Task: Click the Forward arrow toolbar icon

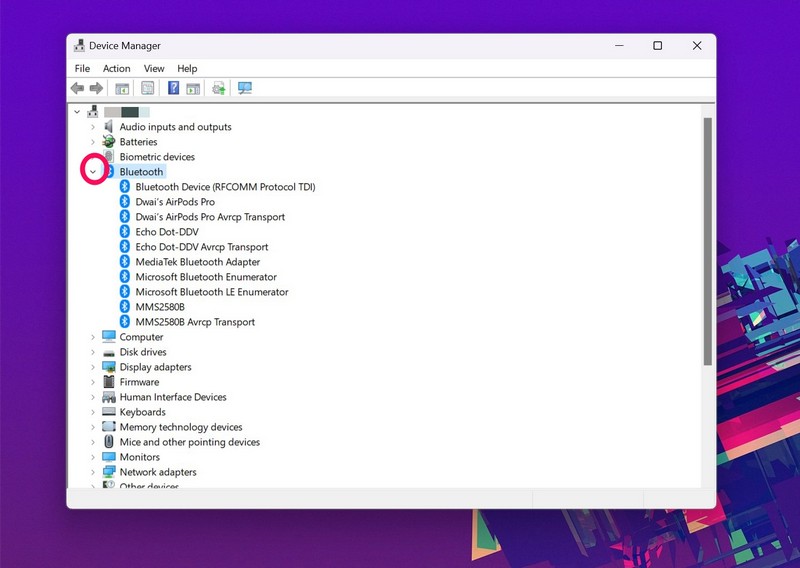Action: pos(96,89)
